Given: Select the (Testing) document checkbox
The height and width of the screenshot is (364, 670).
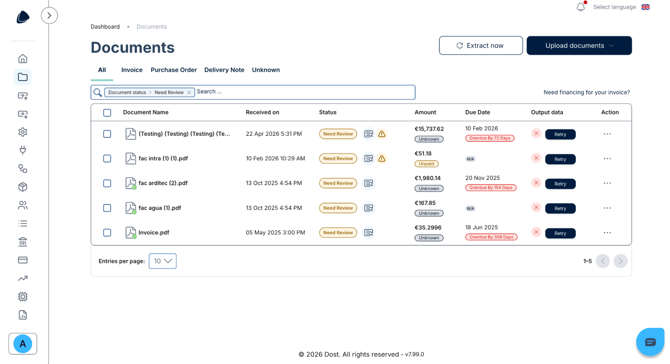Looking at the screenshot, I should [x=107, y=134].
